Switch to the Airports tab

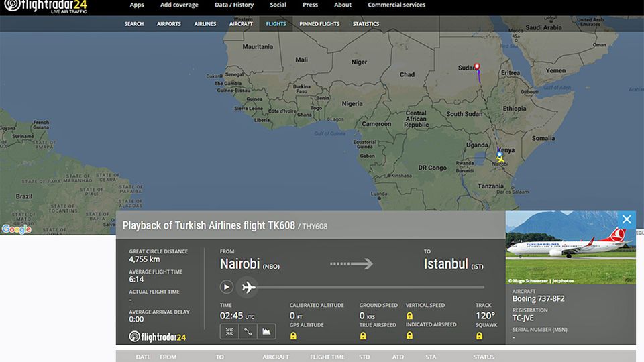(x=169, y=24)
